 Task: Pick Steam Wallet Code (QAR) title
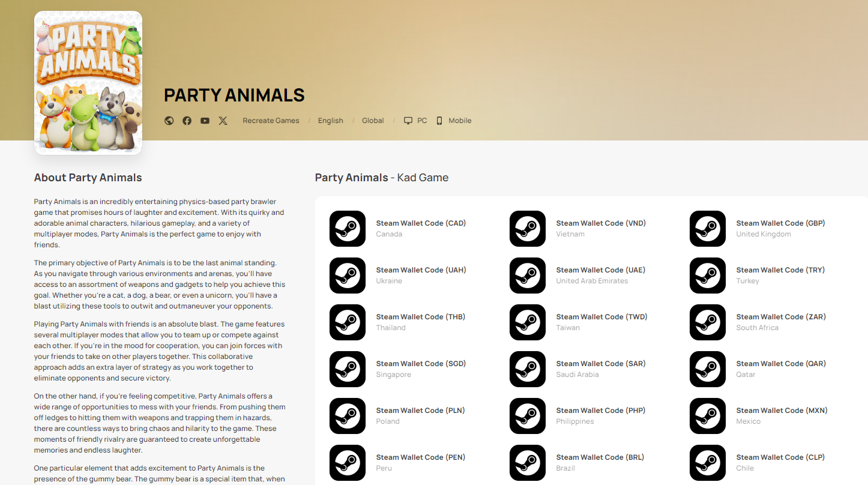click(x=781, y=364)
